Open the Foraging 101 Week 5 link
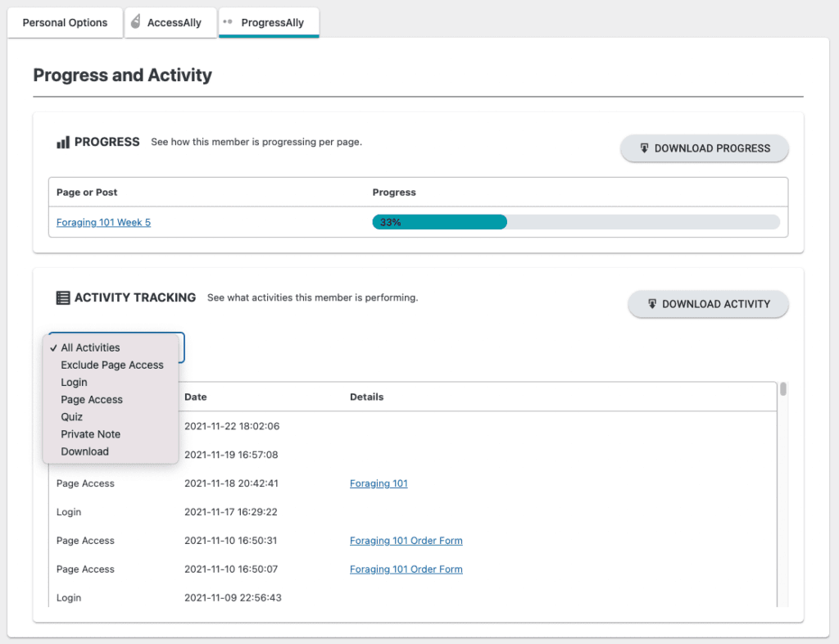839x644 pixels. point(103,222)
